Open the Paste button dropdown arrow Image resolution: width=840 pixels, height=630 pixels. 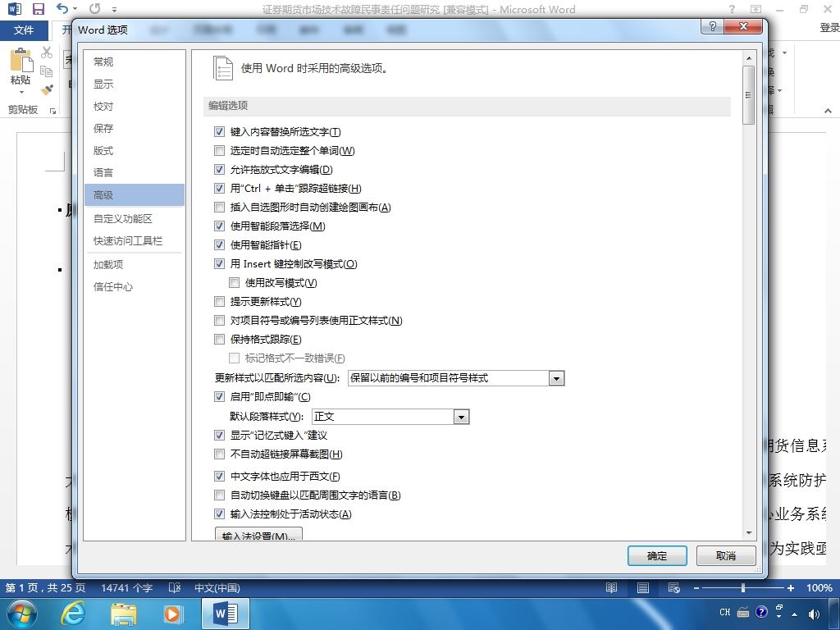click(21, 93)
